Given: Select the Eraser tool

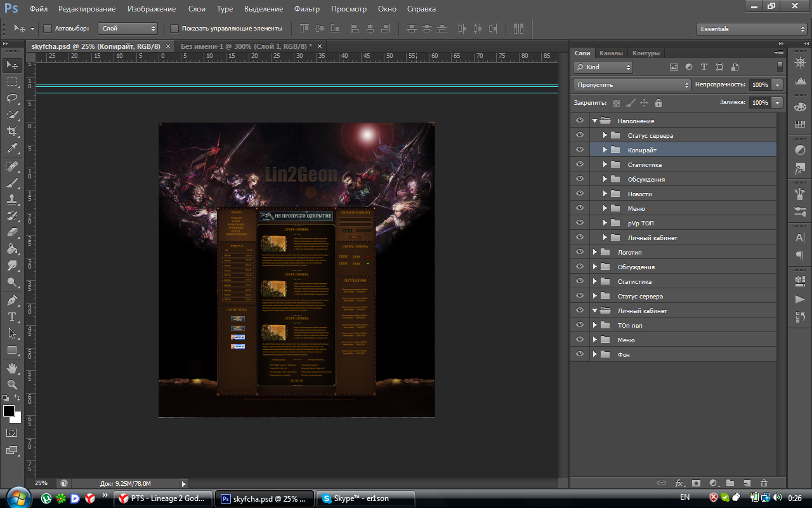Looking at the screenshot, I should click(x=12, y=232).
